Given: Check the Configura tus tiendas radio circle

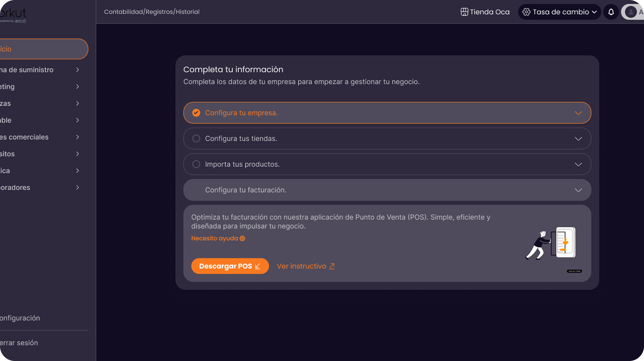Looking at the screenshot, I should click(x=196, y=138).
